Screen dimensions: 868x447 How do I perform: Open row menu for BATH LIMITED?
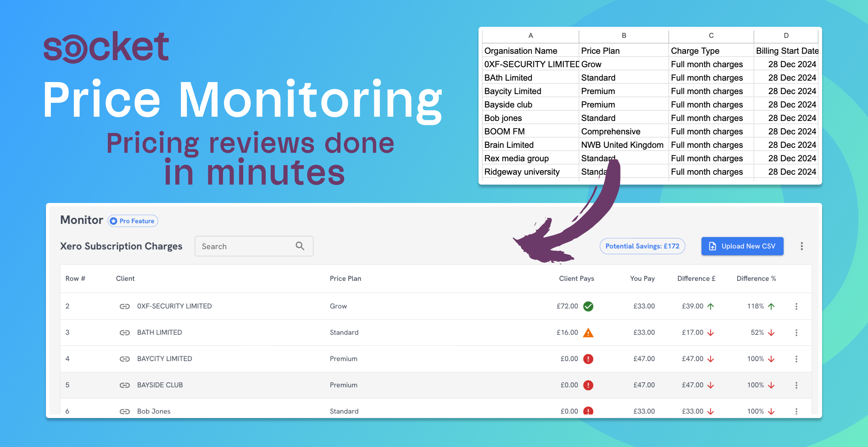click(x=796, y=333)
